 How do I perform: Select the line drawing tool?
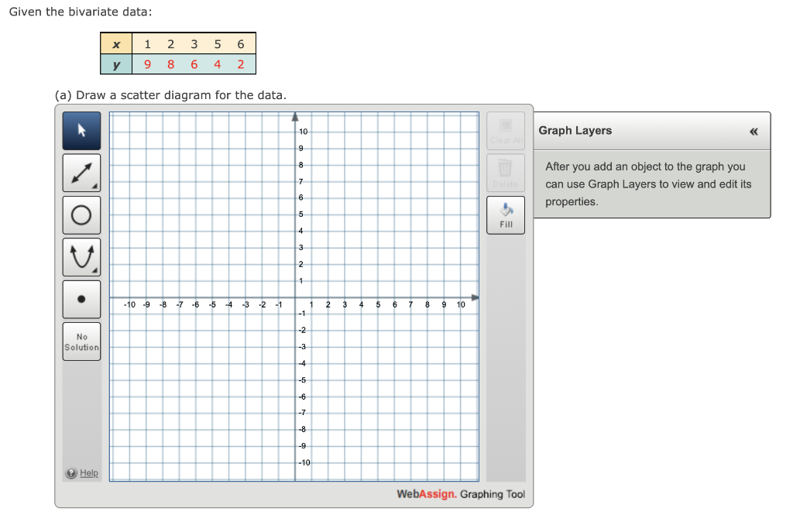pyautogui.click(x=81, y=172)
